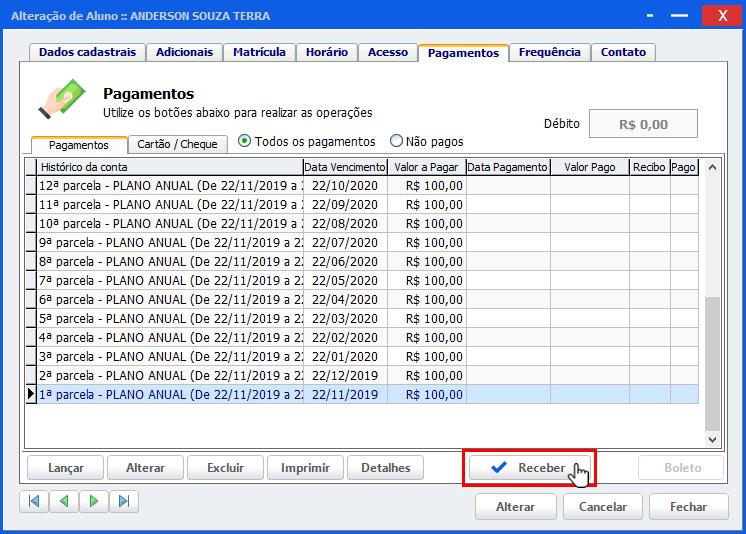Click scrollbar down arrow in payments grid

712,439
